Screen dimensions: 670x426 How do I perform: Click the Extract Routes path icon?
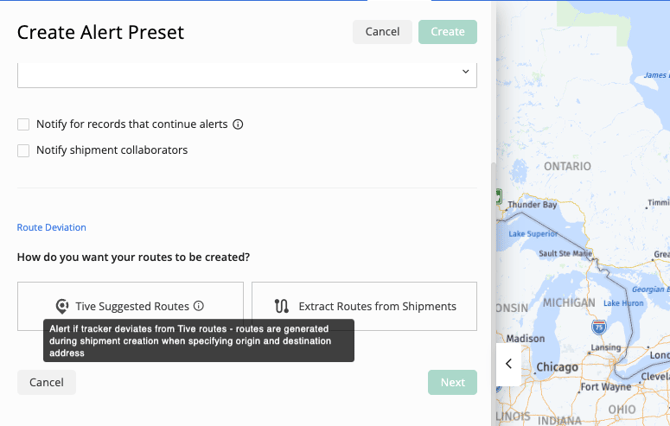(281, 306)
